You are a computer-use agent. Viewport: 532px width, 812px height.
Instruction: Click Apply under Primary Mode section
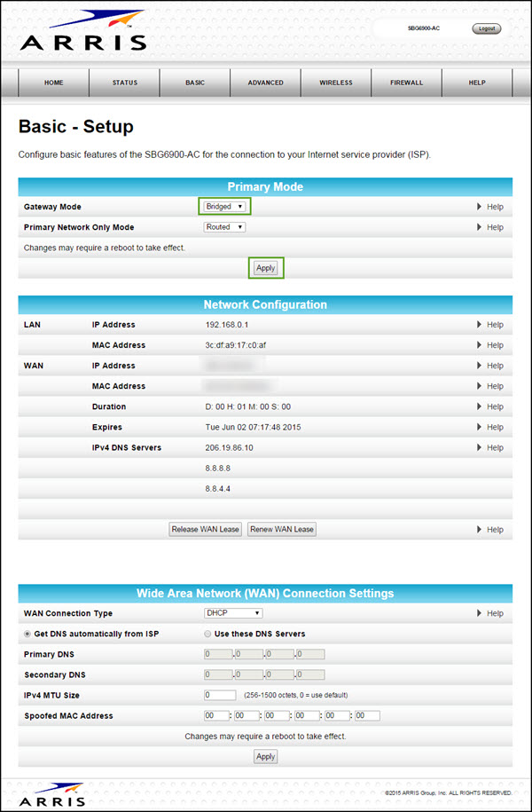pyautogui.click(x=265, y=268)
